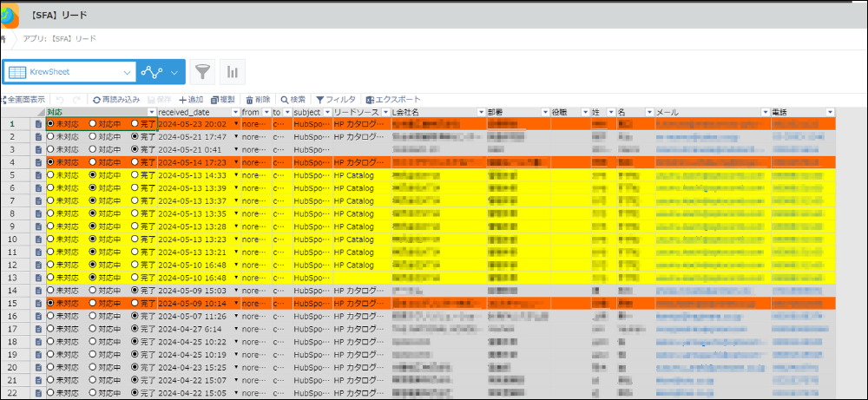The width and height of the screenshot is (868, 400).
Task: Open received_date column filter dropdown
Action: pyautogui.click(x=235, y=113)
